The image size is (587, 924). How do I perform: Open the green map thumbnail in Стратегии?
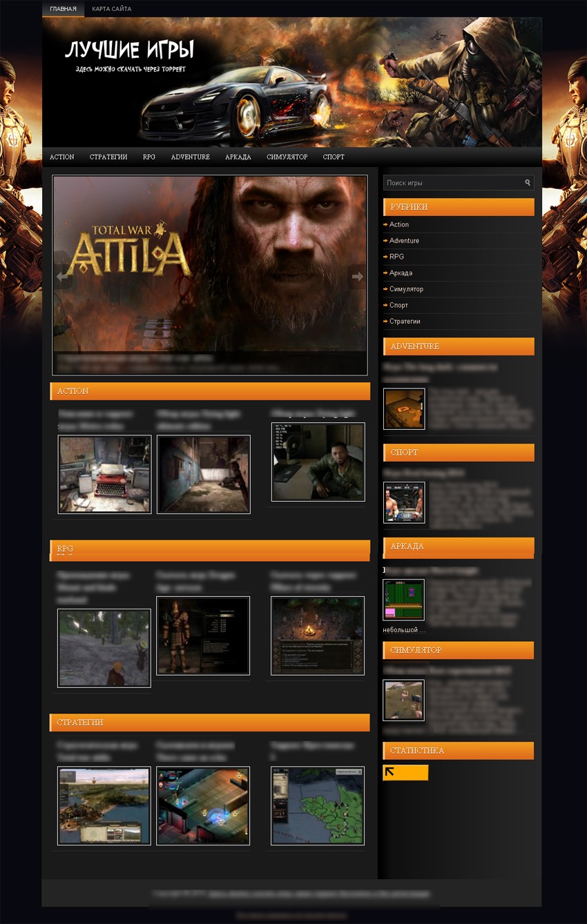tap(318, 805)
